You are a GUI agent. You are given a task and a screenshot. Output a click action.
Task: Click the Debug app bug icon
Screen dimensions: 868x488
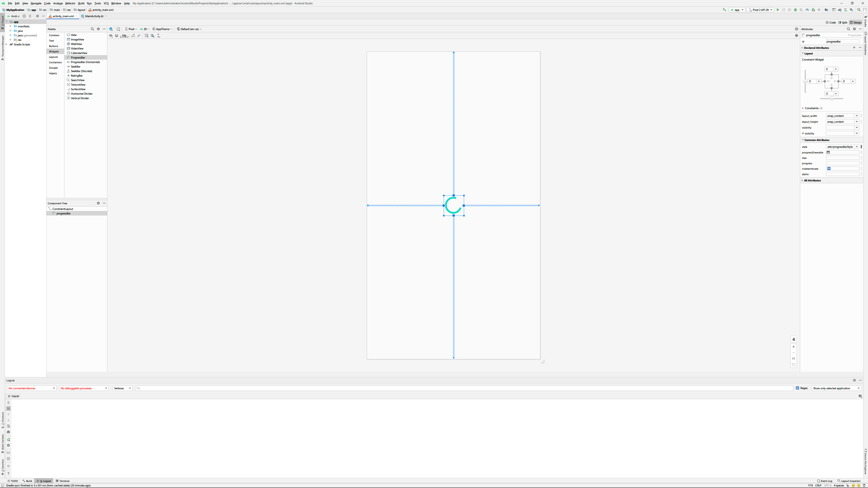click(796, 10)
